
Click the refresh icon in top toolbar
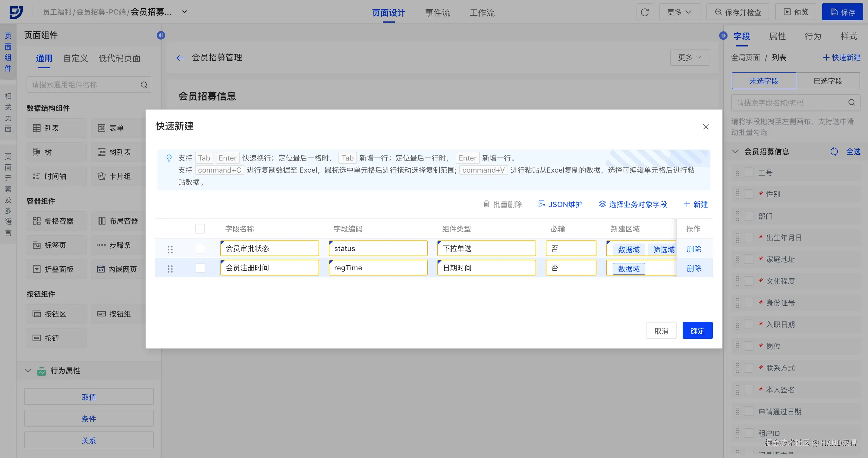645,12
